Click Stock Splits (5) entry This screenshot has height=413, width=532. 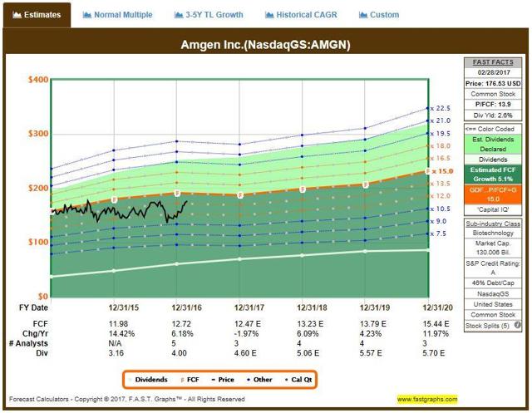coord(487,326)
